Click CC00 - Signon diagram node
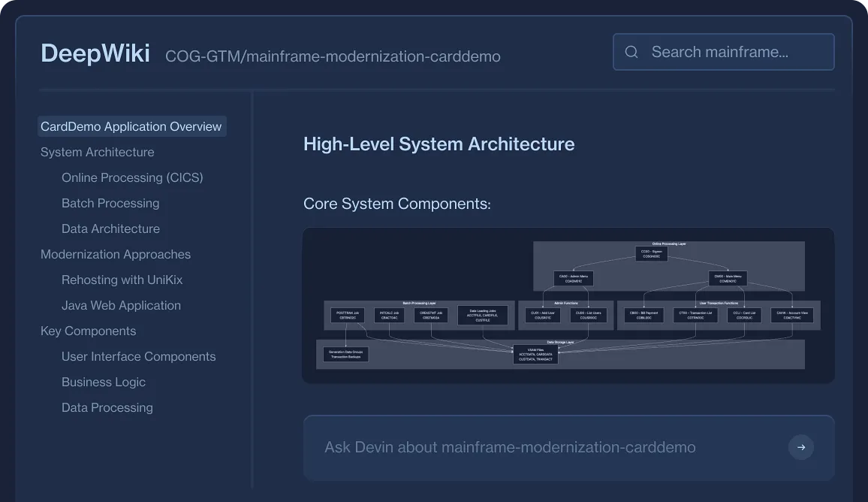 (652, 254)
